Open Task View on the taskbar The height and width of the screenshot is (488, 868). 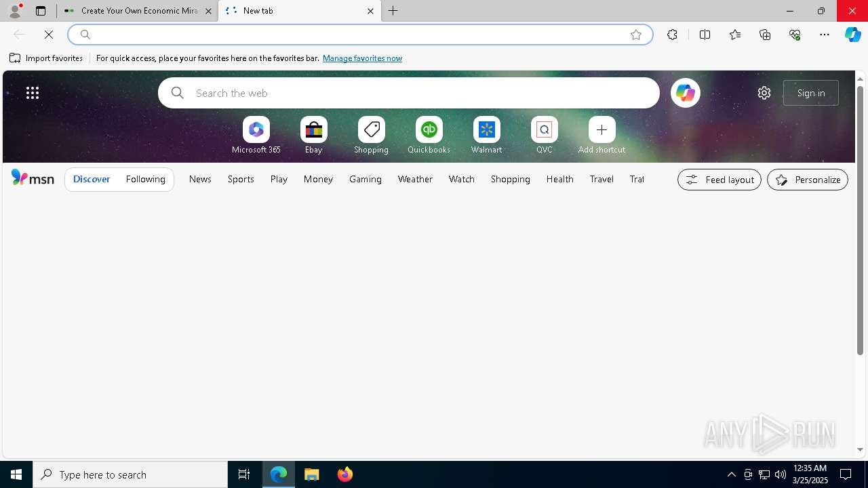tap(244, 474)
